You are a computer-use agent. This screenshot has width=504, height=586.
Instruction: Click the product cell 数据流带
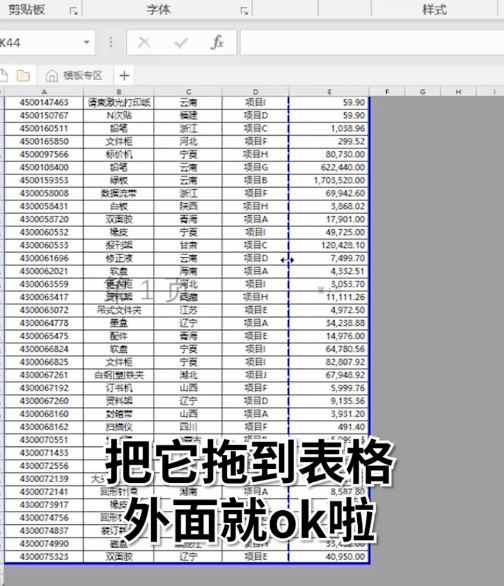coord(118,193)
